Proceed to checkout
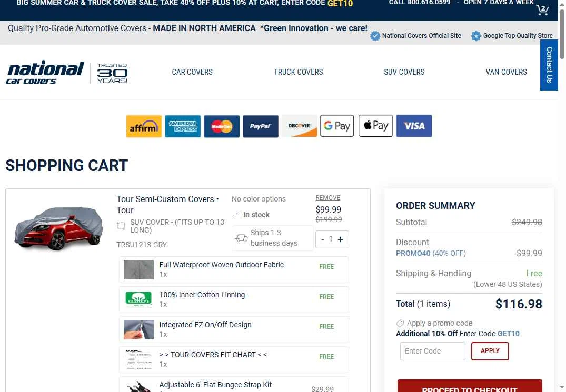The width and height of the screenshot is (566, 392). (470, 386)
